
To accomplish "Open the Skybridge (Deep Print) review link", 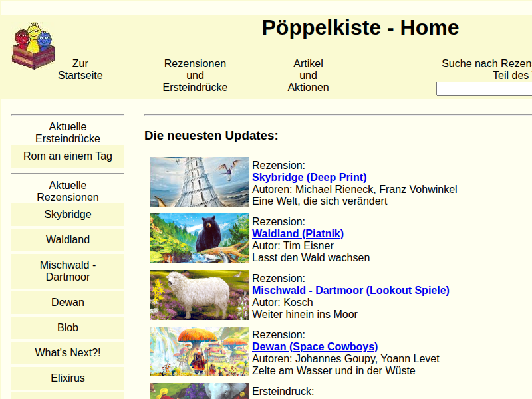I will coord(309,177).
